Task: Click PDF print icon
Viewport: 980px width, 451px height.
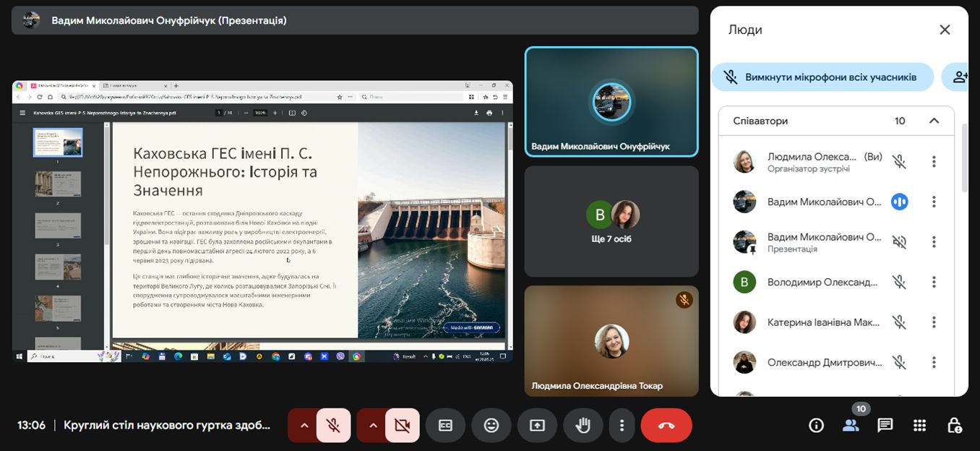Action: click(489, 113)
